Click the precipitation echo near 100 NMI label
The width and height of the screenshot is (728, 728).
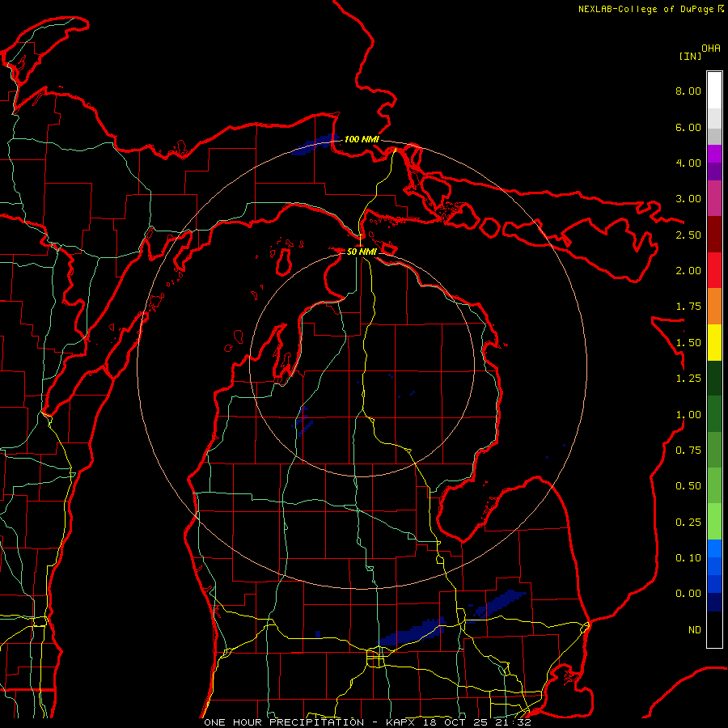click(x=315, y=145)
